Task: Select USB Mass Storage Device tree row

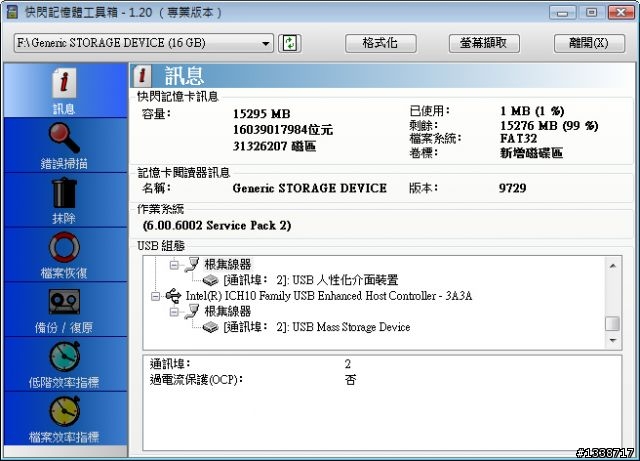Action: click(x=317, y=327)
